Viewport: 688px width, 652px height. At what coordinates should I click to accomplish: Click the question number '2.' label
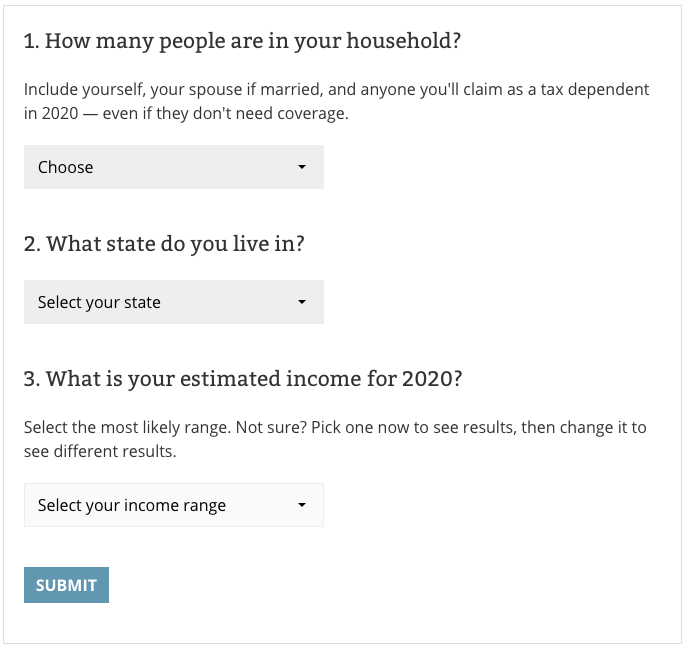(x=32, y=244)
